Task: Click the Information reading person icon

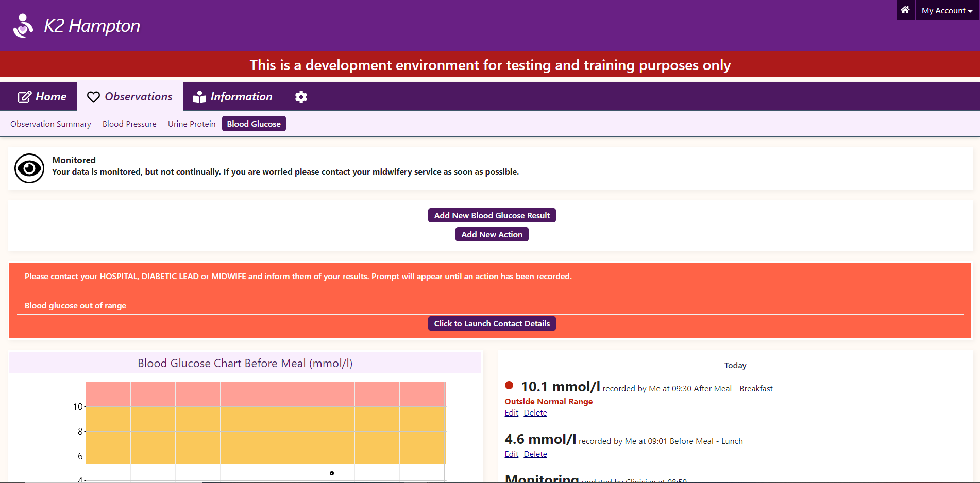Action: coord(199,97)
